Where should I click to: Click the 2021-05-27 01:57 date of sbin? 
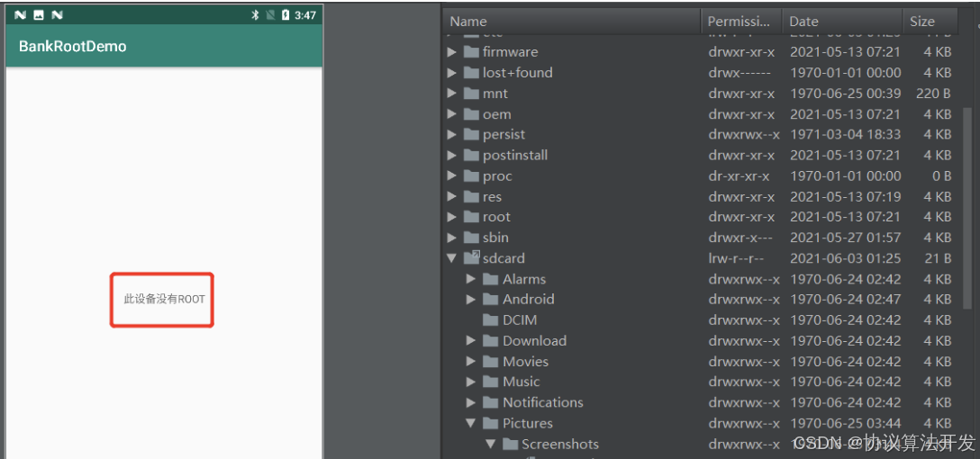click(846, 238)
